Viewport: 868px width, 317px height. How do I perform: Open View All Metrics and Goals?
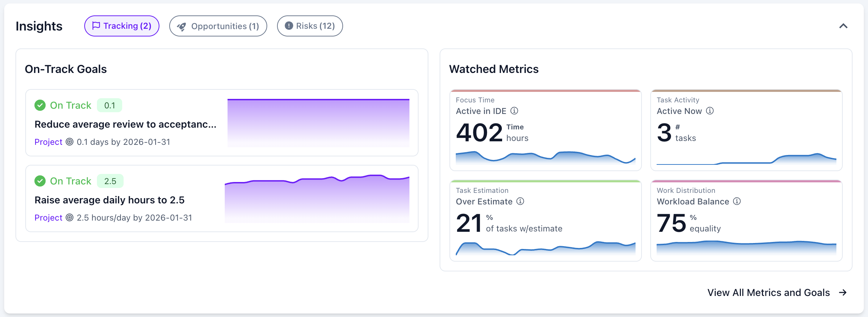tap(768, 292)
